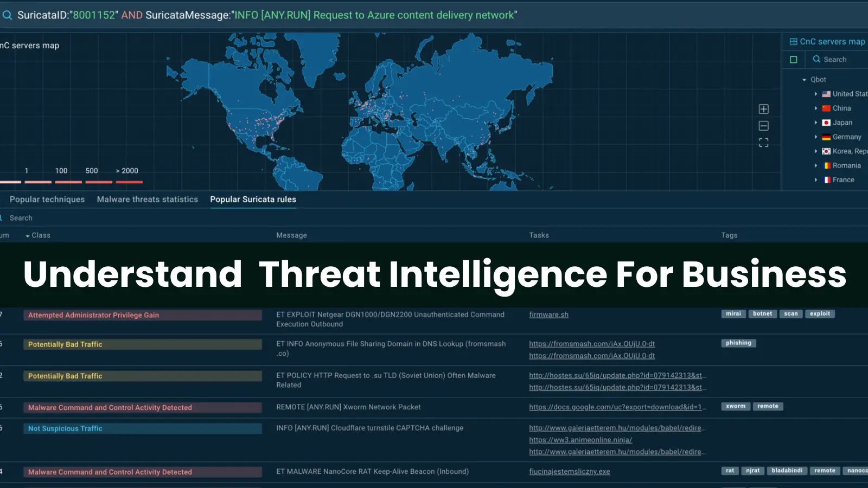Click the Korea flag icon
Viewport: 868px width, 488px height.
(x=826, y=151)
